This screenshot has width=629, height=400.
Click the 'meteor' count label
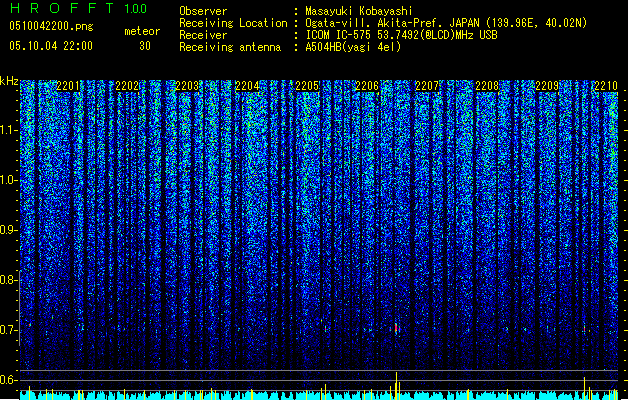tap(142, 31)
